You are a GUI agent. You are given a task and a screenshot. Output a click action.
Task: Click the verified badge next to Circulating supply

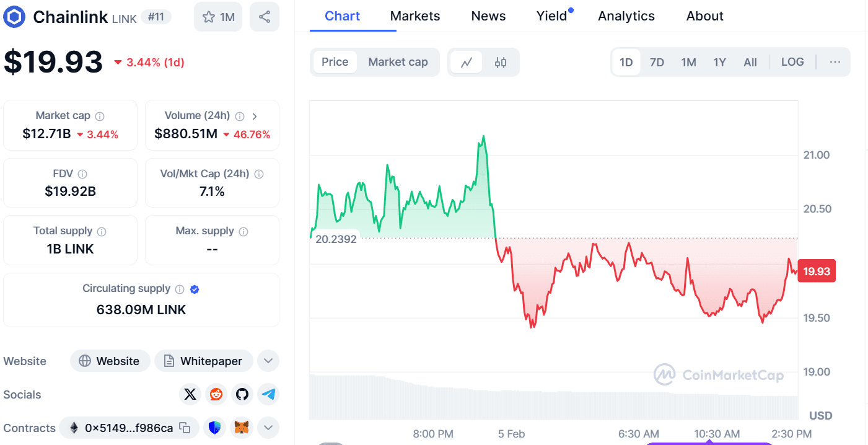click(x=195, y=288)
